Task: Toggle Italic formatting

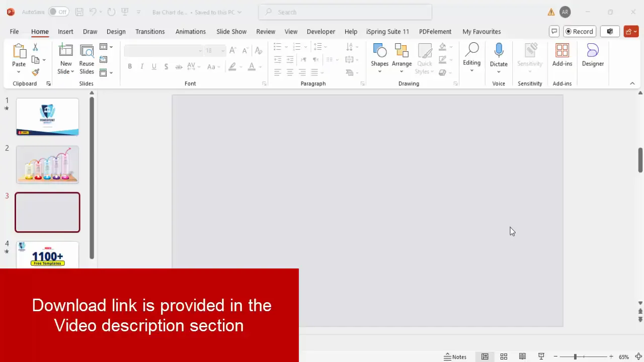Action: point(142,66)
